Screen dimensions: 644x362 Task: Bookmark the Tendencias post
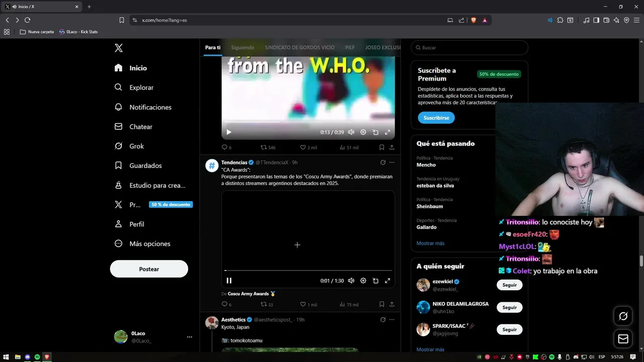pyautogui.click(x=382, y=304)
